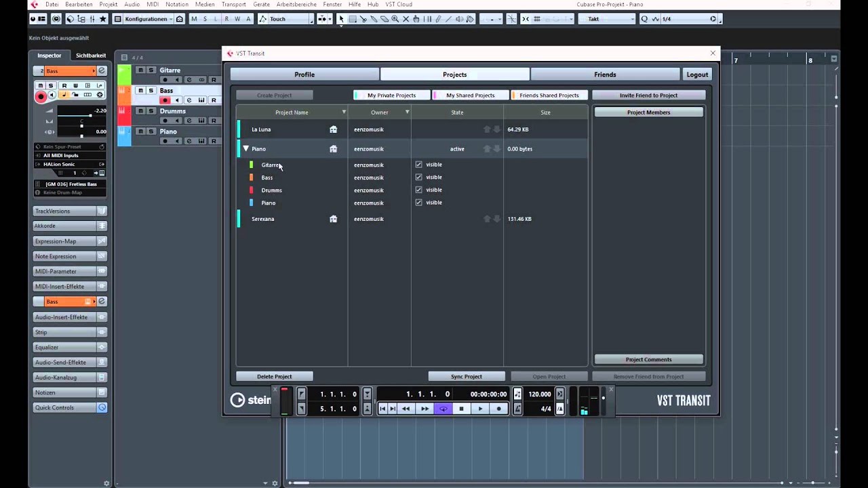Screen dimensions: 868x488
Task: Open the Transport menu
Action: click(x=233, y=4)
